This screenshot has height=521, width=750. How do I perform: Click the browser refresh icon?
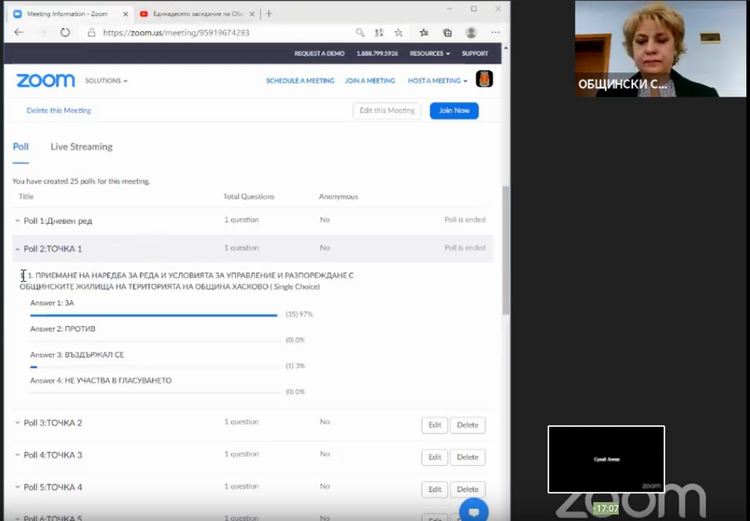point(65,32)
